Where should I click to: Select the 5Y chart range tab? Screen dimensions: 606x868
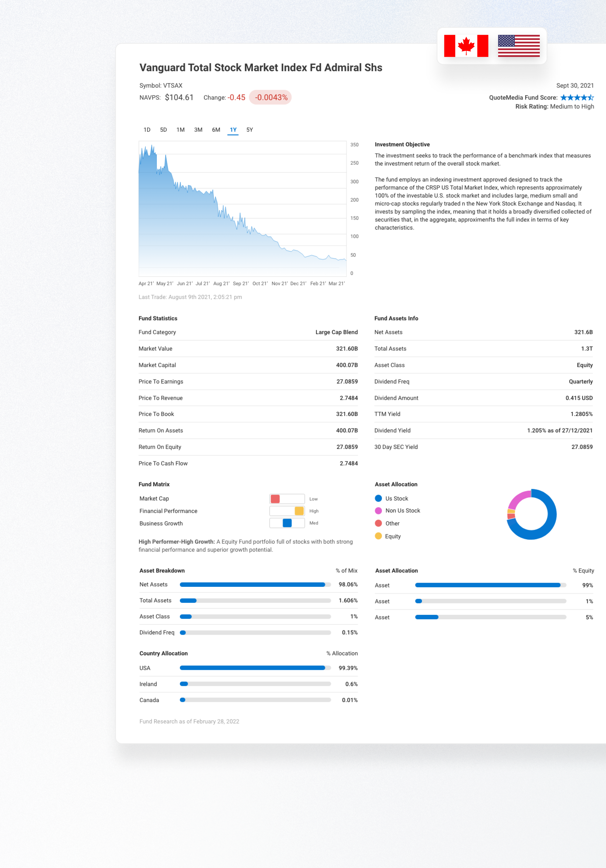point(250,130)
